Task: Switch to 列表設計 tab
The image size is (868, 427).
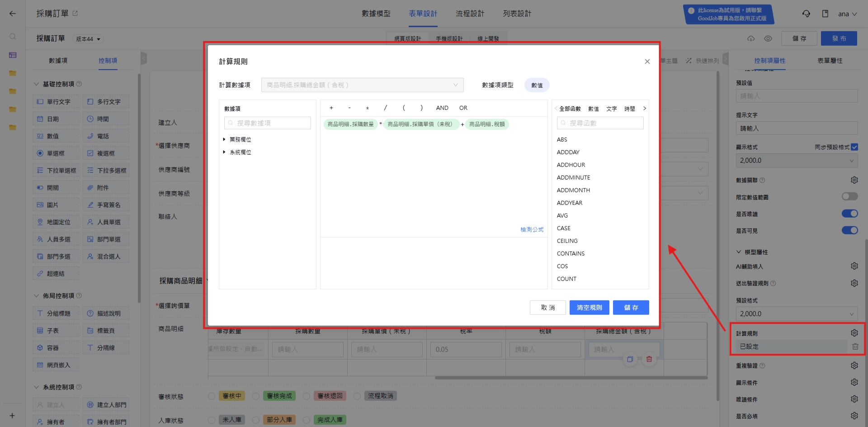Action: (x=517, y=14)
